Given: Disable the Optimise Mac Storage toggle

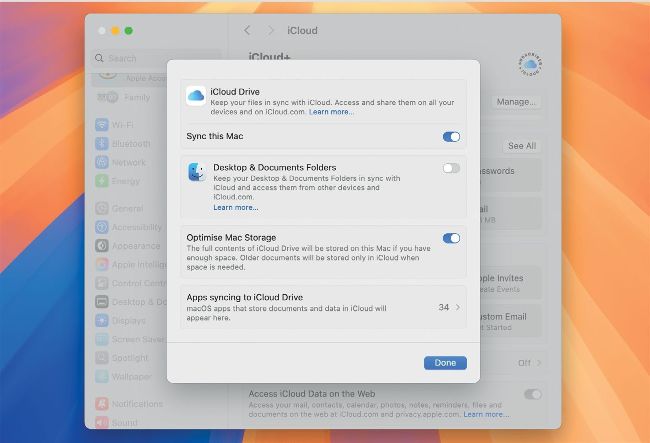Looking at the screenshot, I should tap(451, 238).
